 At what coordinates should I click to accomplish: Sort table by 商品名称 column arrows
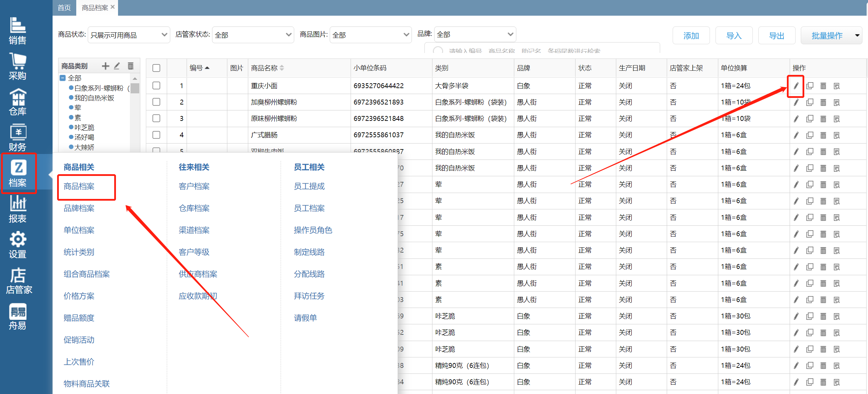pos(282,68)
